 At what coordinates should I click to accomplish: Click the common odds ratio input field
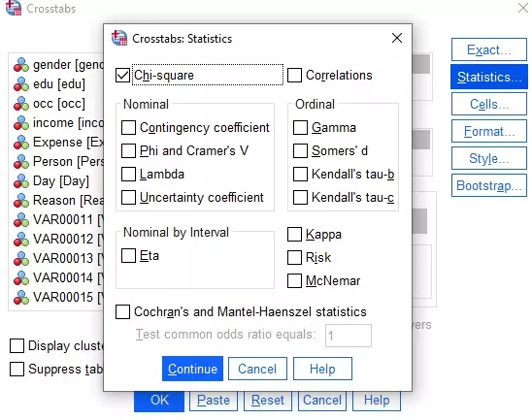coord(349,336)
